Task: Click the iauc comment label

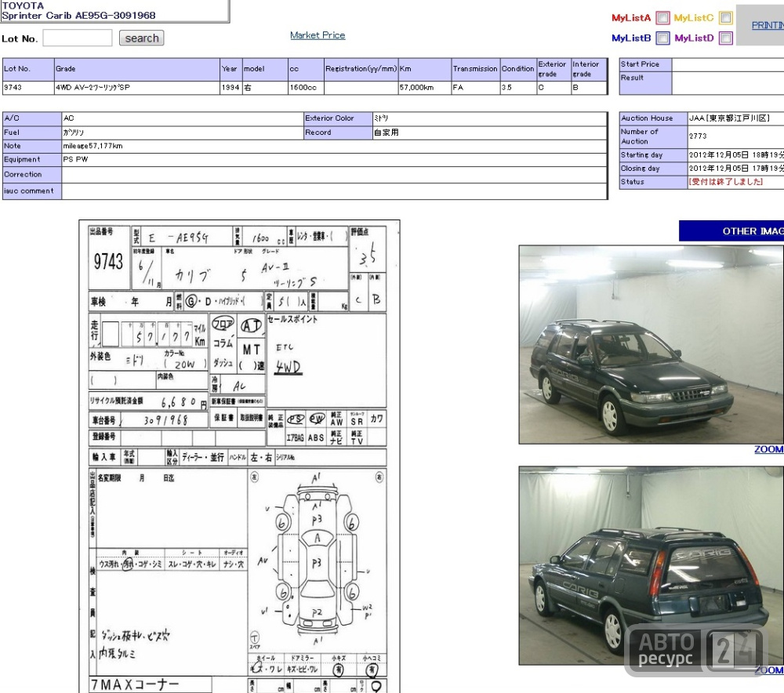Action: [x=32, y=191]
